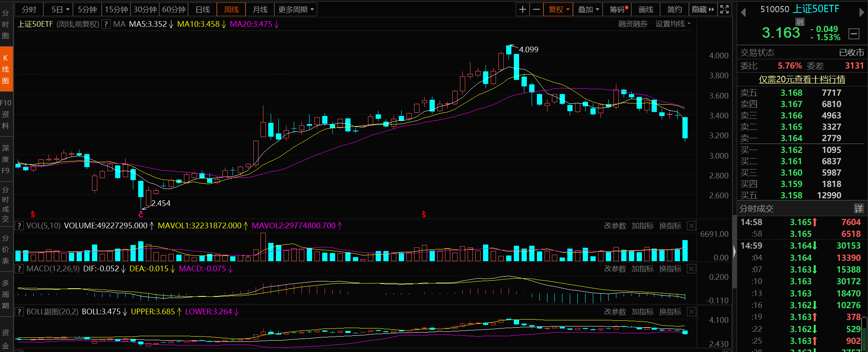Click 换指标 for VOL indicator
Viewport: 868px width, 352px height.
670,225
